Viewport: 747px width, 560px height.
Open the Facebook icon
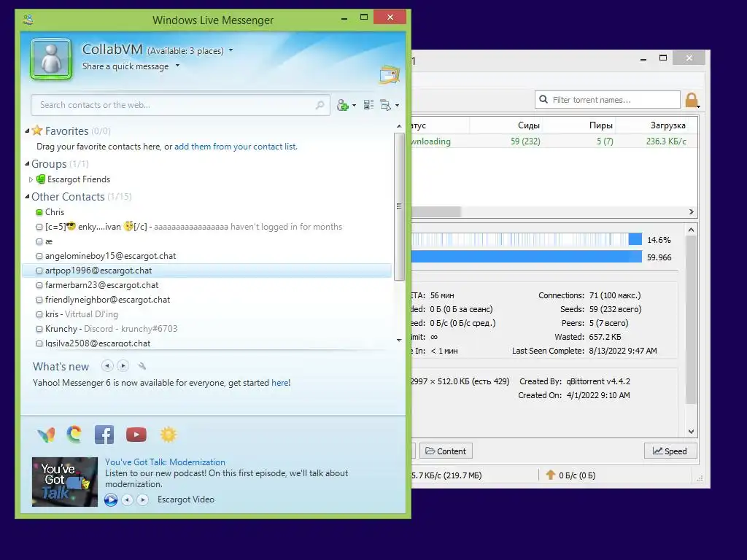point(104,435)
